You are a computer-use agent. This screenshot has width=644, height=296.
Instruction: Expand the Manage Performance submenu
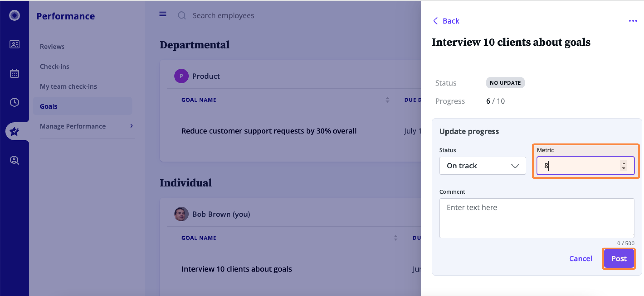[x=86, y=126]
